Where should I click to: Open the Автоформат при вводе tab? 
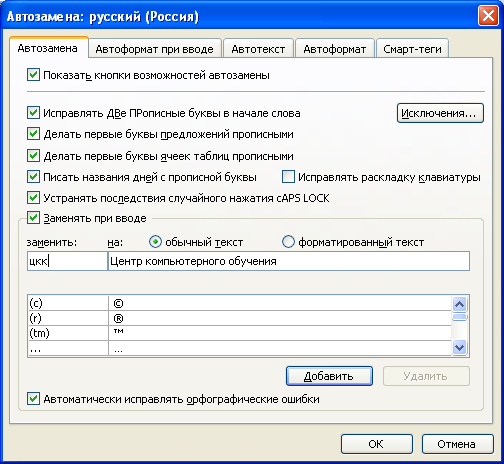click(155, 49)
